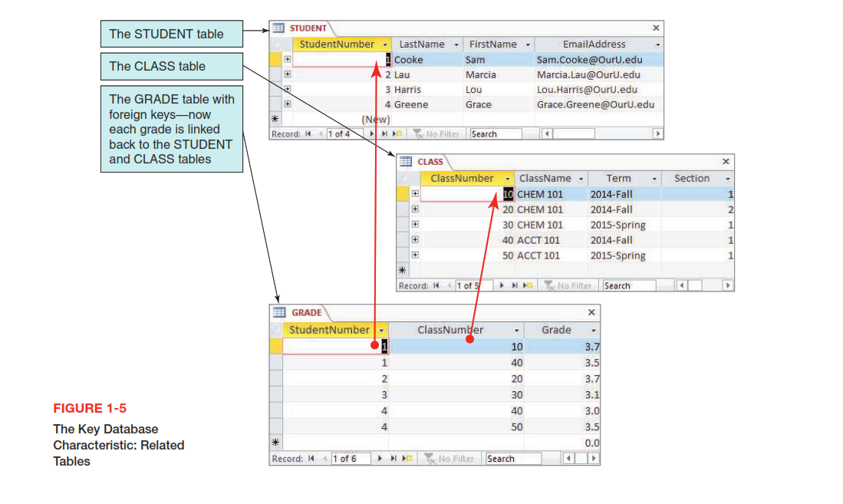The width and height of the screenshot is (843, 504).
Task: Expand subdatasheet for Harris row
Action: 288,89
